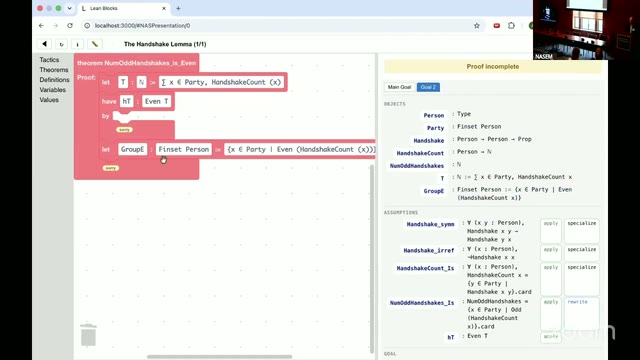640x360 pixels.
Task: Click the 'hT' name field
Action: click(127, 101)
